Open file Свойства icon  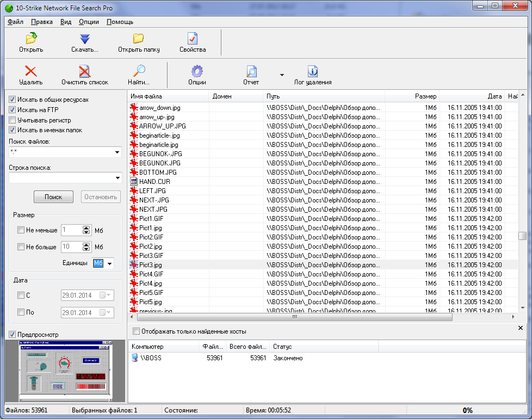pos(193,38)
